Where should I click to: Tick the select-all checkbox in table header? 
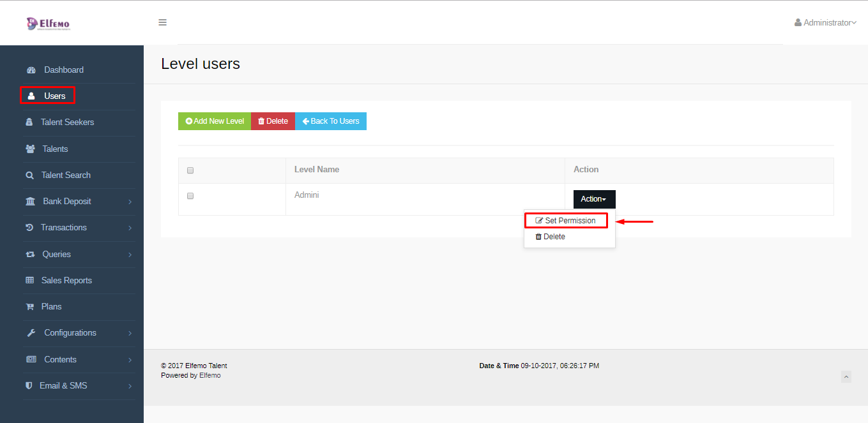[x=190, y=170]
